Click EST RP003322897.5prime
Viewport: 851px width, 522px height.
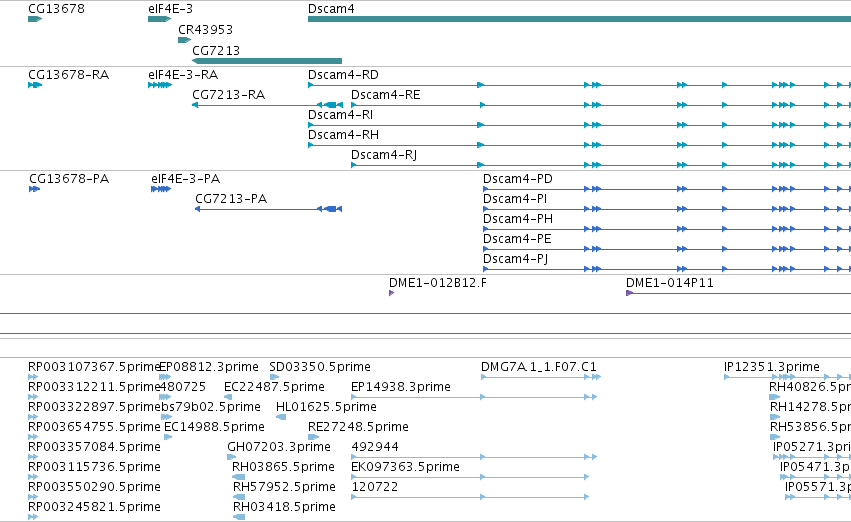point(94,407)
